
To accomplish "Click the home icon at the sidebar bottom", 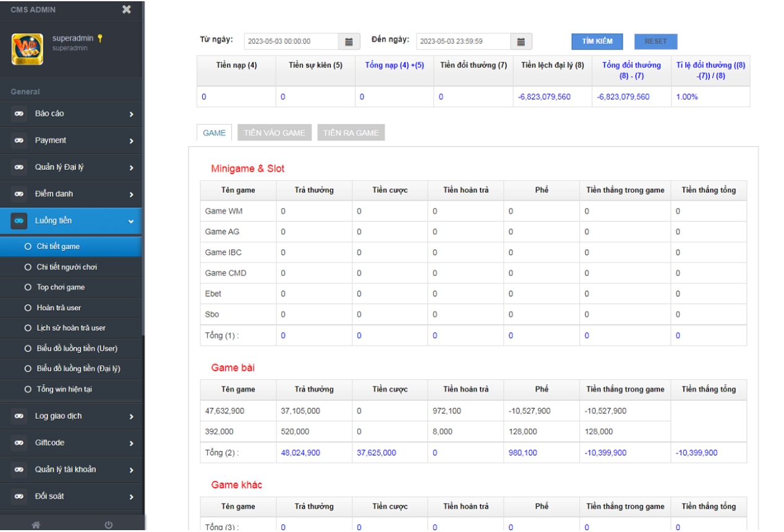I will click(x=36, y=525).
